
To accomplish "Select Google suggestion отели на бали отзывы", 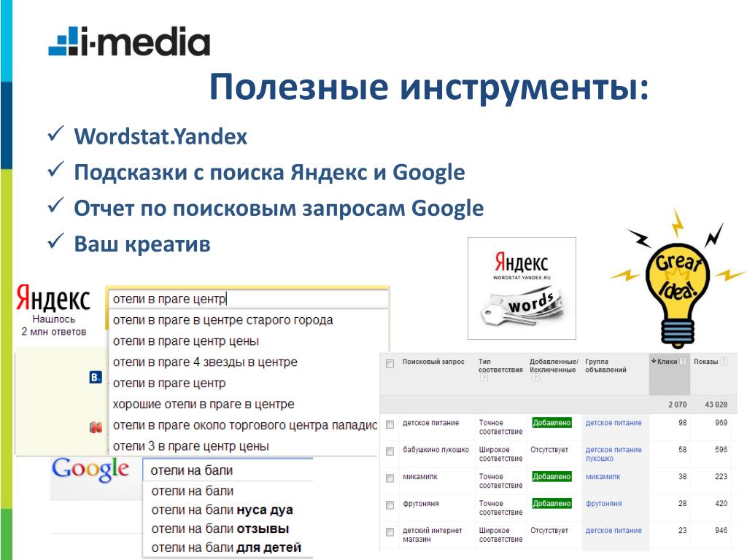I will (220, 529).
